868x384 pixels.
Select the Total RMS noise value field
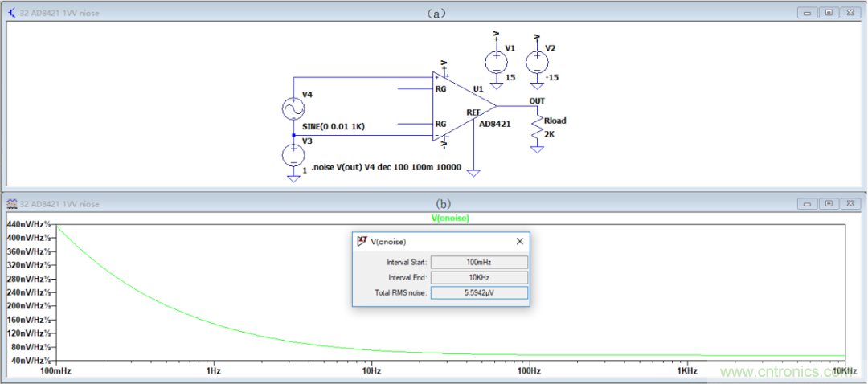click(479, 293)
